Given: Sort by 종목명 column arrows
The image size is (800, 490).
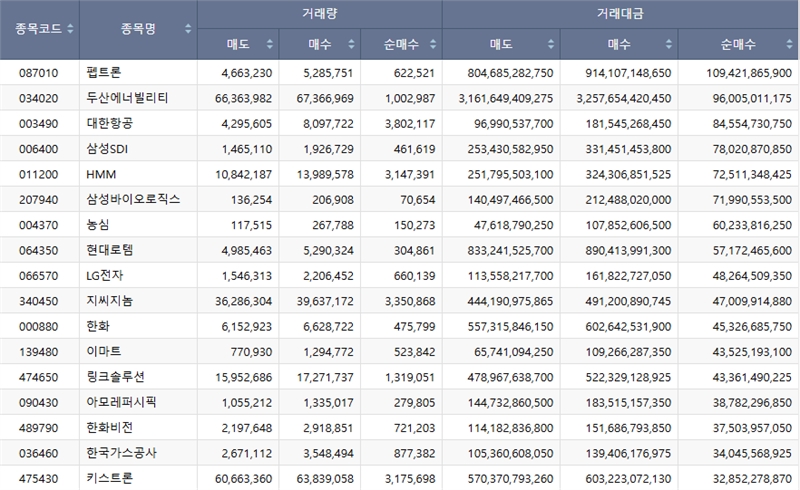Looking at the screenshot, I should (x=188, y=29).
